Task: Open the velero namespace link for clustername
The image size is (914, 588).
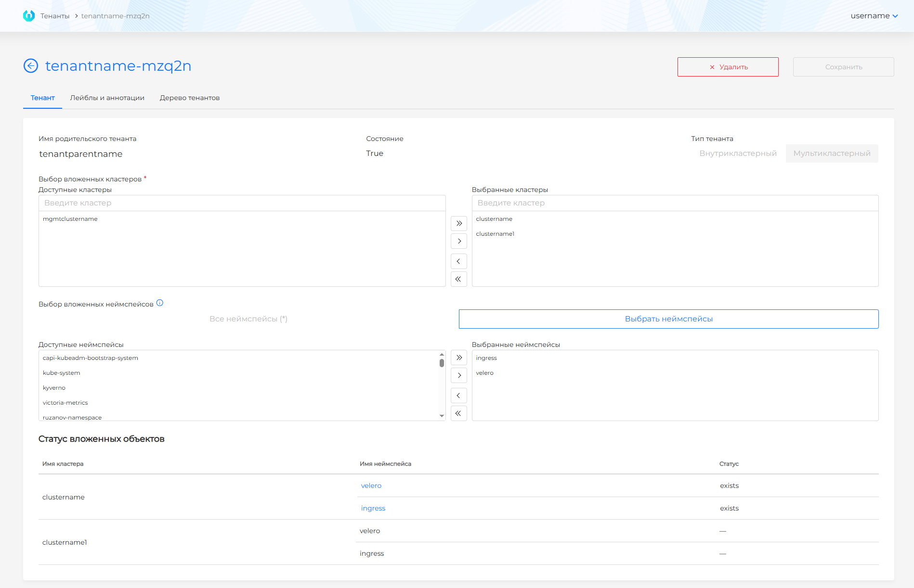Action: point(371,486)
